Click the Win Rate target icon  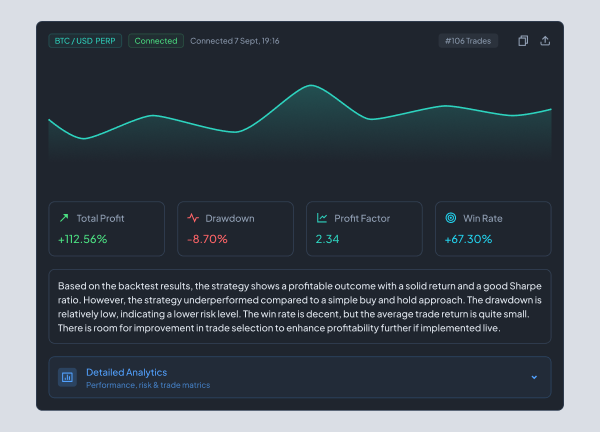point(451,218)
